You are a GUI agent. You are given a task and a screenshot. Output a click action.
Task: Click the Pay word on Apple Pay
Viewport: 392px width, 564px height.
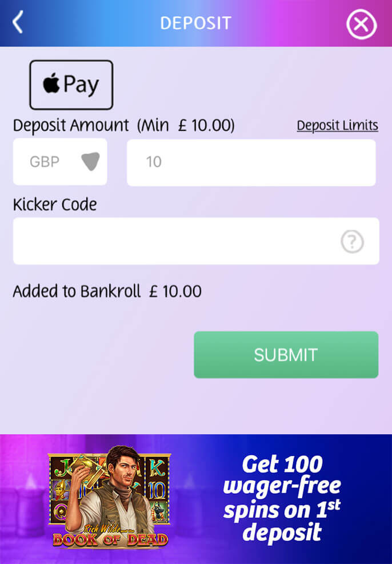pos(81,85)
